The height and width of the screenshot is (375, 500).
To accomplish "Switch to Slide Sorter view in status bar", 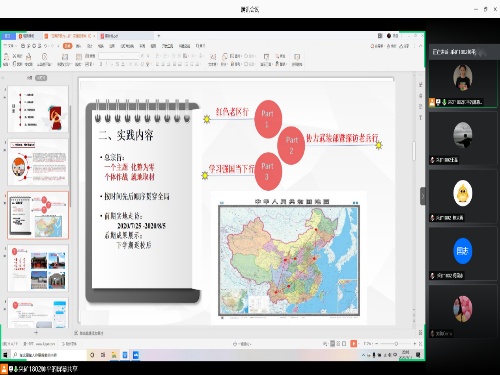I will [x=338, y=343].
